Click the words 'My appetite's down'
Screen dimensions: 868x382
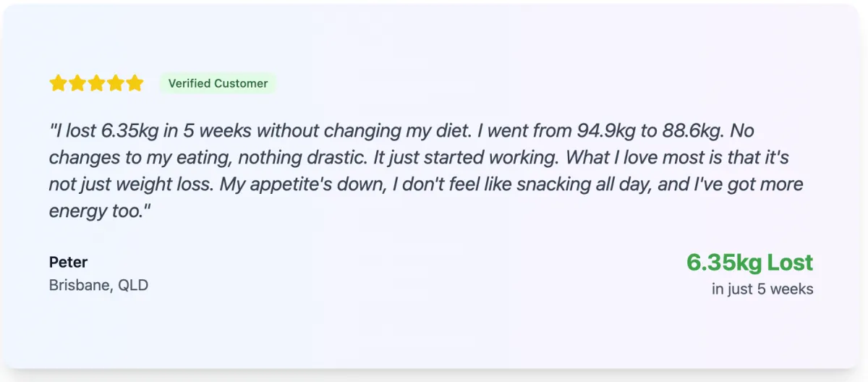(302, 184)
